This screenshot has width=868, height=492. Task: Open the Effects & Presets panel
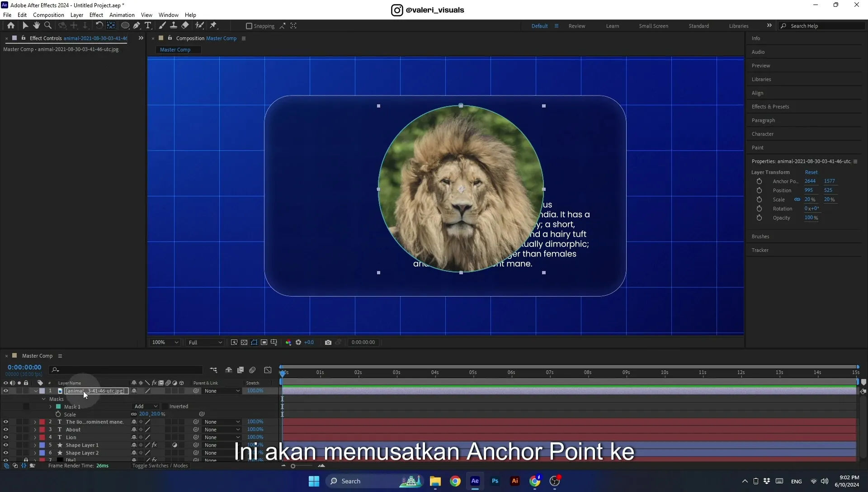pos(770,107)
